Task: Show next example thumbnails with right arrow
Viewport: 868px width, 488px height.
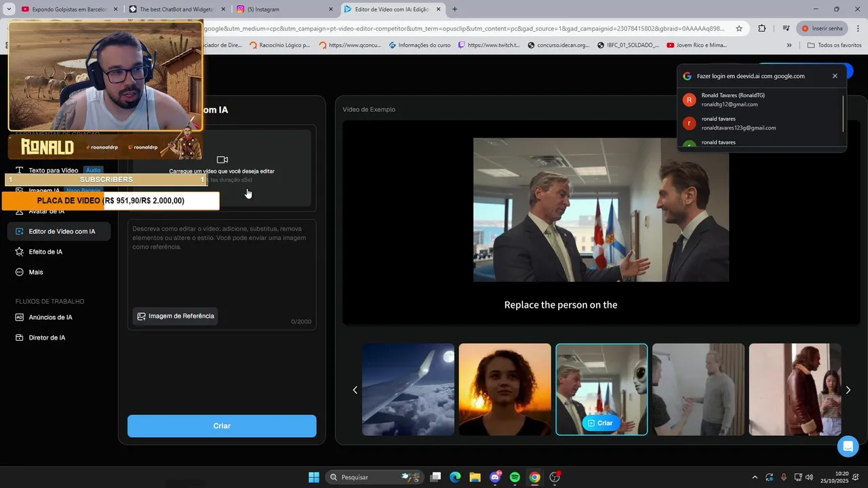Action: (848, 390)
